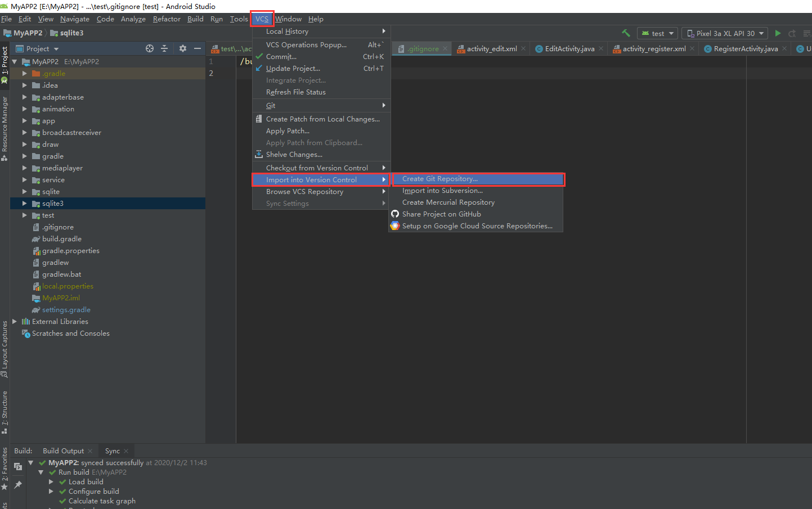Close the activity_edit.xml tab
Screen dimensions: 812x509
pos(523,48)
